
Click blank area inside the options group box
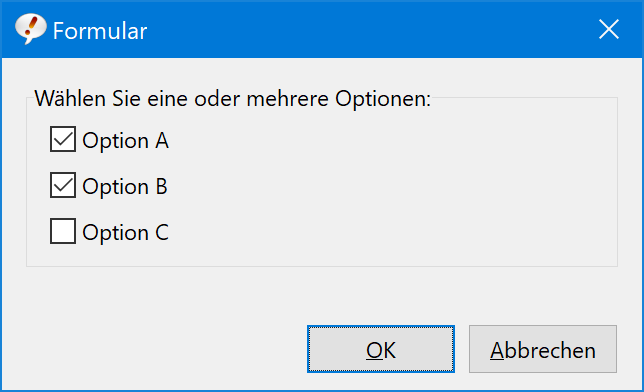click(390, 185)
